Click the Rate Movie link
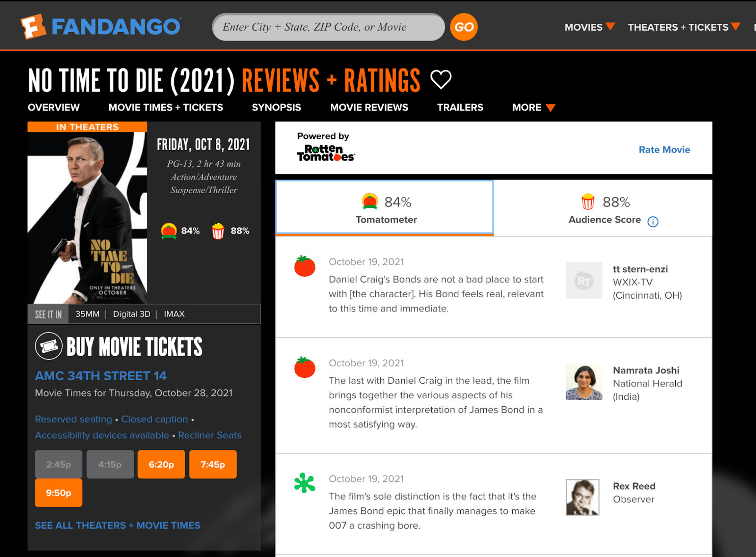The image size is (756, 557). 664,150
